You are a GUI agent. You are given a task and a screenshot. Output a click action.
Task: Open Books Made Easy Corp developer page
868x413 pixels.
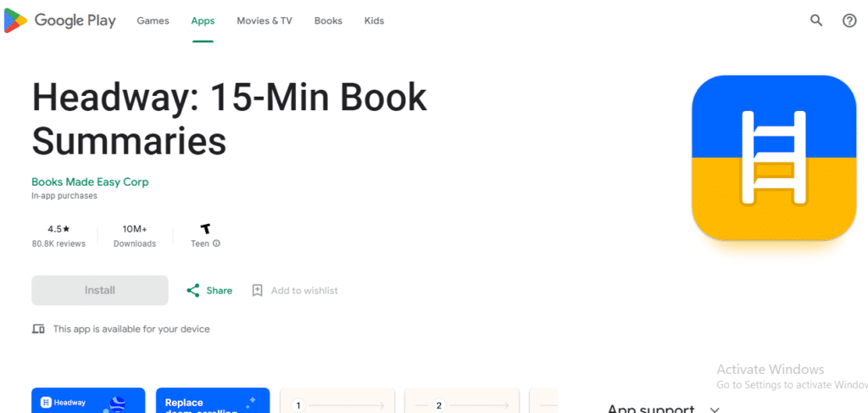(90, 182)
